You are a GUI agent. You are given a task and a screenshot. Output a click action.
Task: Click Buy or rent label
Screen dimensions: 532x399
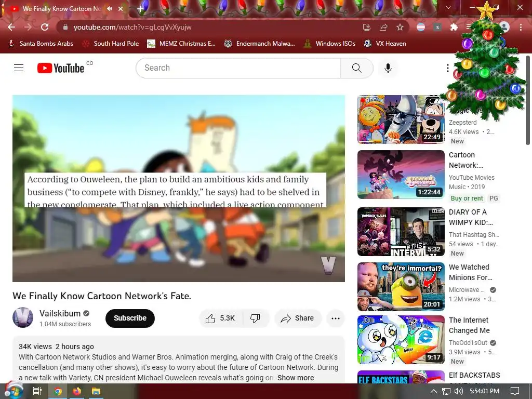point(467,198)
